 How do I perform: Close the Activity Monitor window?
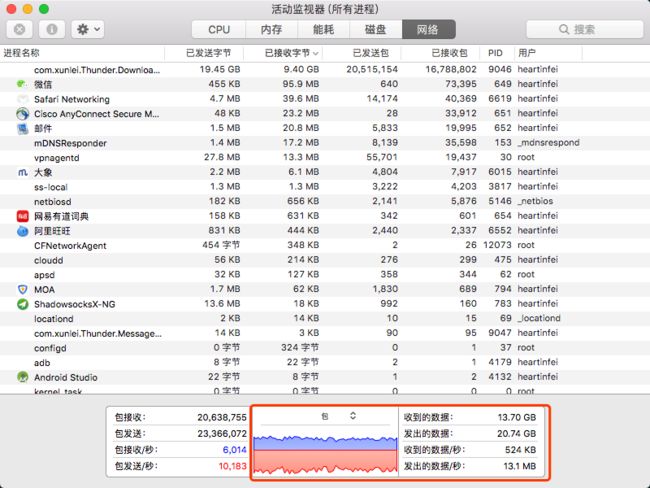pos(11,9)
